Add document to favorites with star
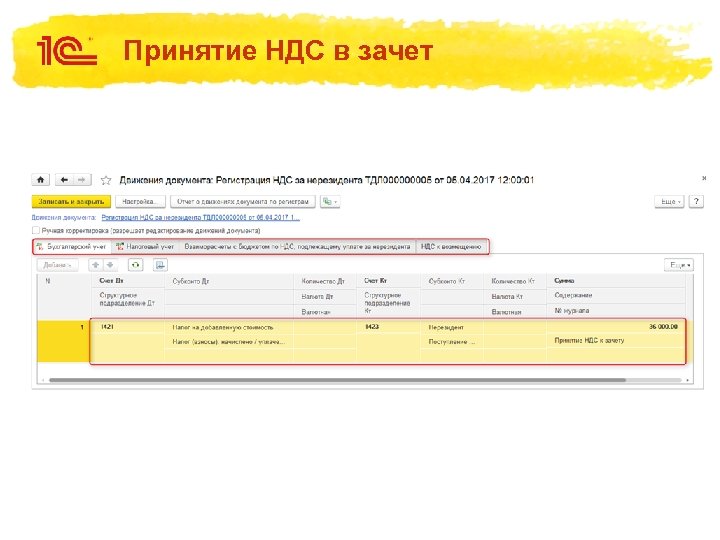The image size is (720, 540). [x=106, y=180]
